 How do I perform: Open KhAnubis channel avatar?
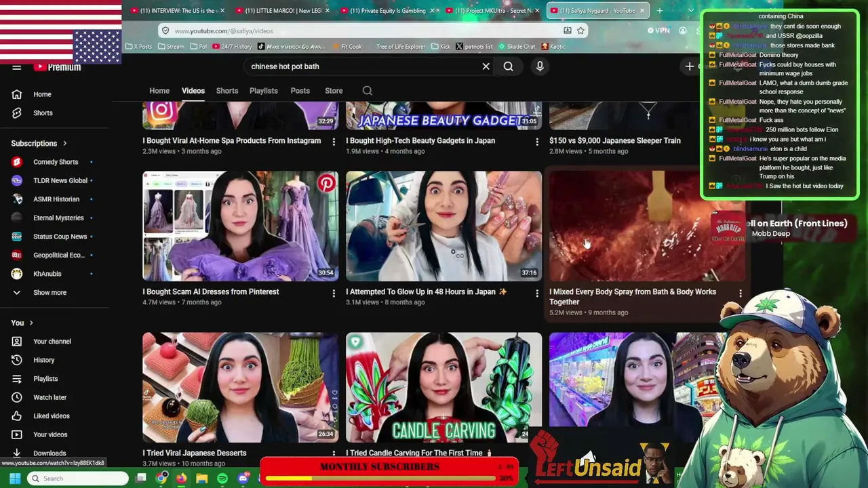pyautogui.click(x=16, y=274)
